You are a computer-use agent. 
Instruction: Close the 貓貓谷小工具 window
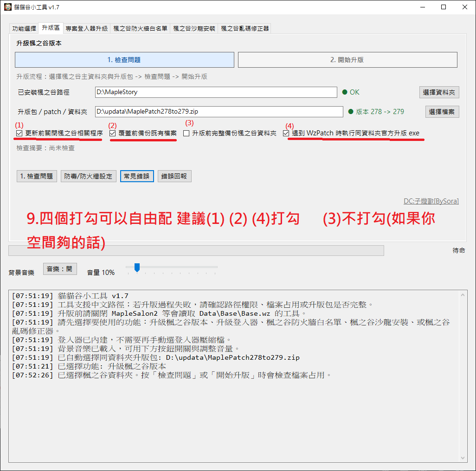465,7
